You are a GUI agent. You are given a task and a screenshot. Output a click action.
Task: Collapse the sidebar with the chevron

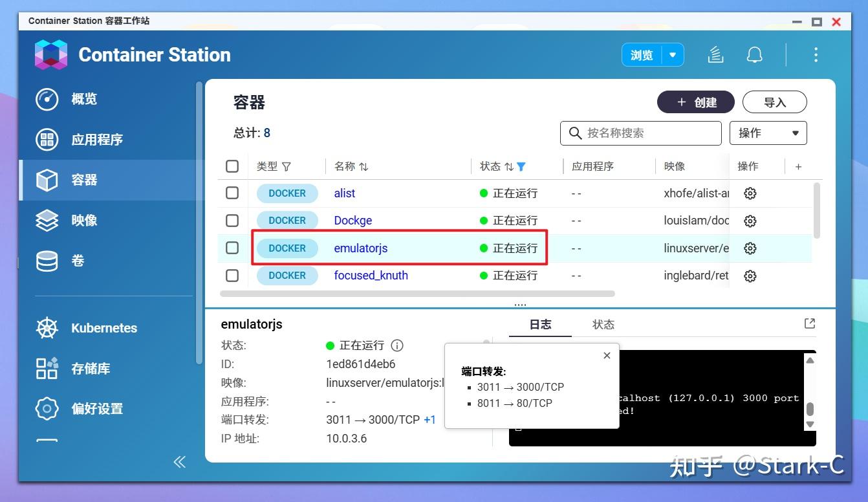point(179,462)
